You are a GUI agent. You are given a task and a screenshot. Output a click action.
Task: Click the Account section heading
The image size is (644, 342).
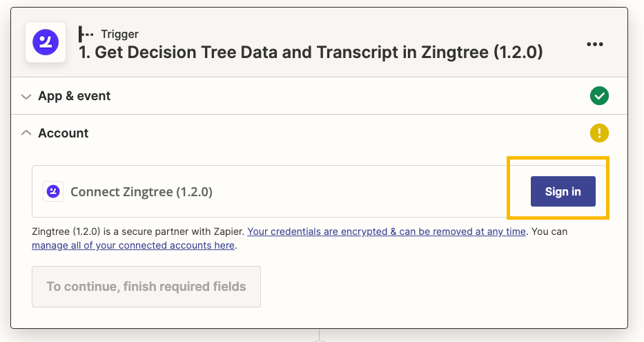pyautogui.click(x=64, y=133)
